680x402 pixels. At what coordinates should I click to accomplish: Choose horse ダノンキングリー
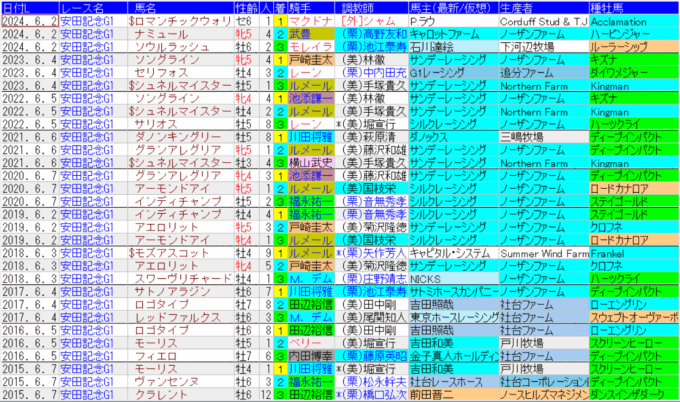tap(180, 137)
